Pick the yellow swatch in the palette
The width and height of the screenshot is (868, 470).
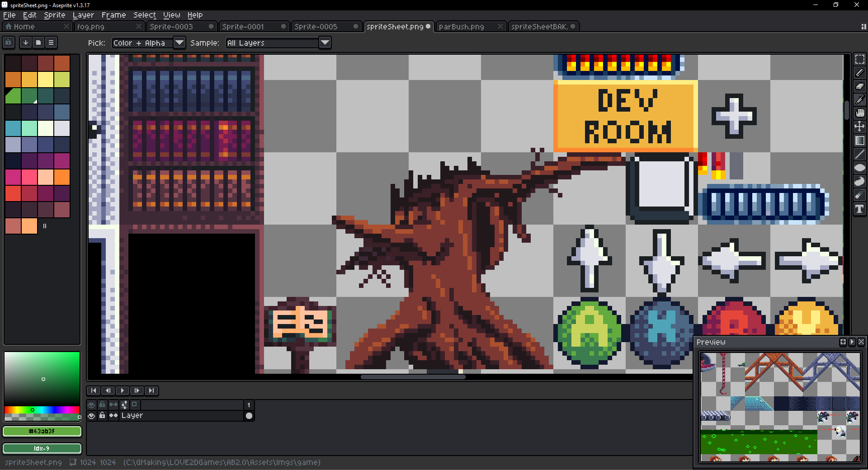(46, 80)
